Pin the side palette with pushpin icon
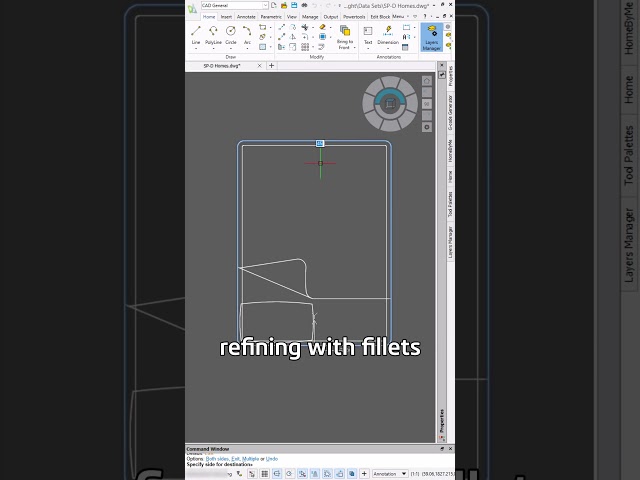Image resolution: width=640 pixels, height=480 pixels. [x=442, y=75]
